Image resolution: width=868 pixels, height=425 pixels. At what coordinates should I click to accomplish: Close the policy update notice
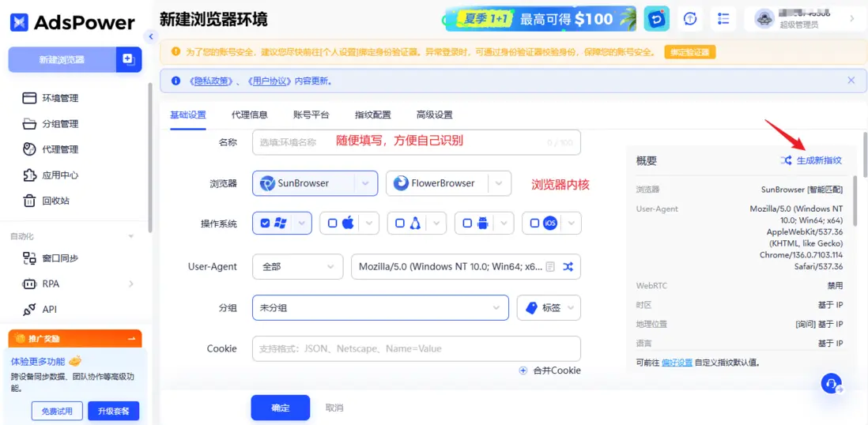(x=851, y=81)
